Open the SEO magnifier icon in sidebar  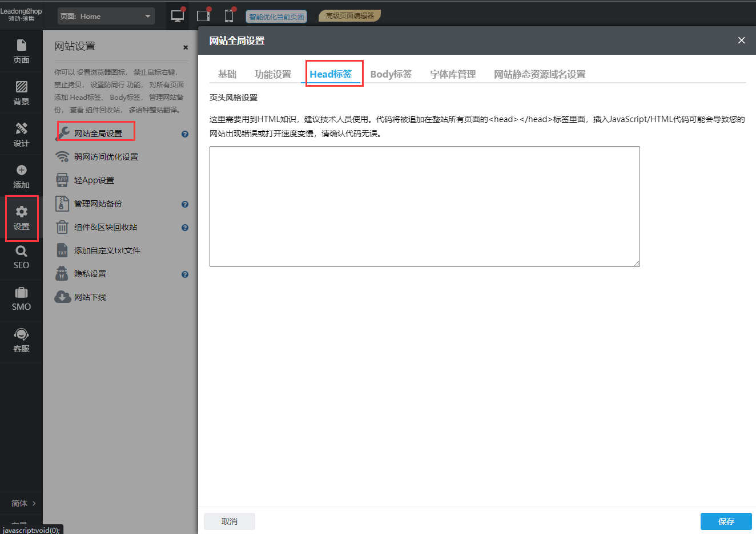point(21,257)
